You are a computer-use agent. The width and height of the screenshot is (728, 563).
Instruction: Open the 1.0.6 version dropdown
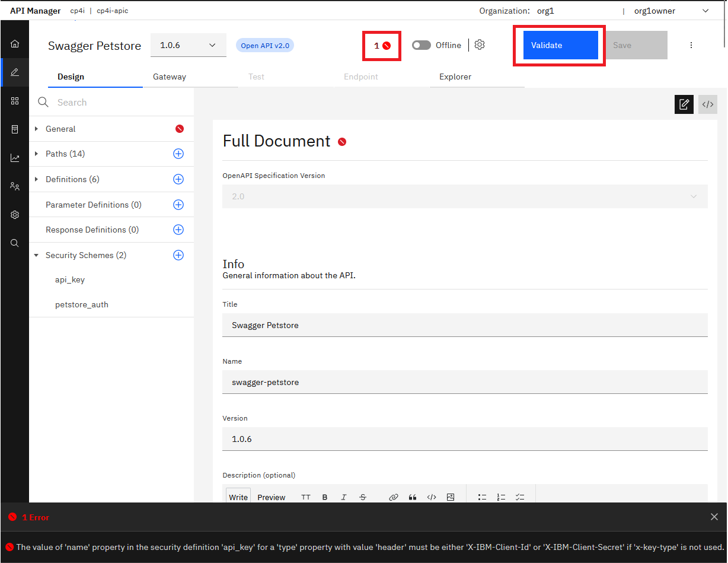(x=189, y=45)
